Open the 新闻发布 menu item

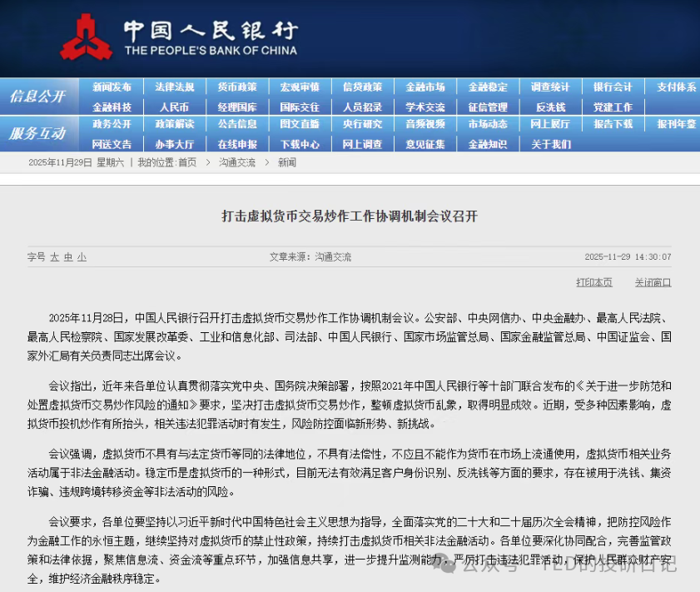pyautogui.click(x=112, y=87)
